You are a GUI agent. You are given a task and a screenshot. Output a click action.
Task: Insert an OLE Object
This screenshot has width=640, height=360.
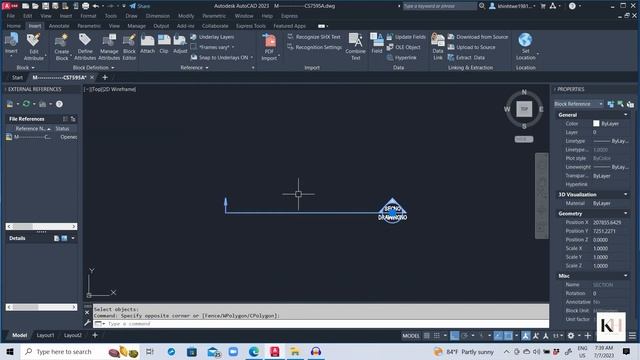pos(403,47)
